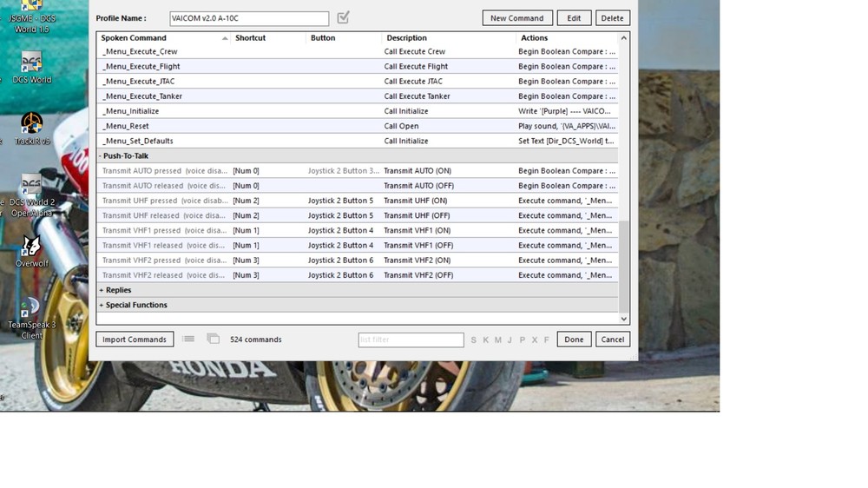
Task: Click the scrollbar down arrow in command list
Action: 624,319
